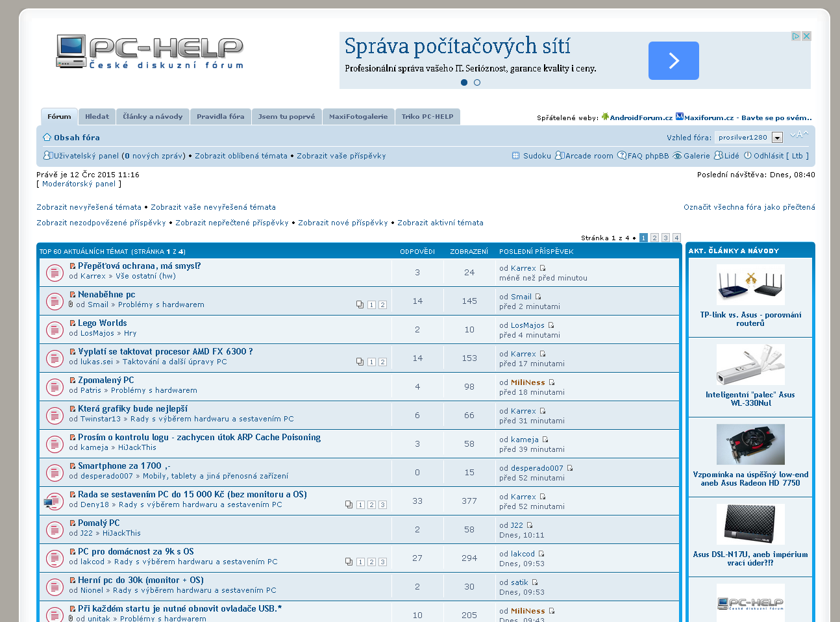This screenshot has width=840, height=622.
Task: Click the advertisement's blue arrow button
Action: 673,61
